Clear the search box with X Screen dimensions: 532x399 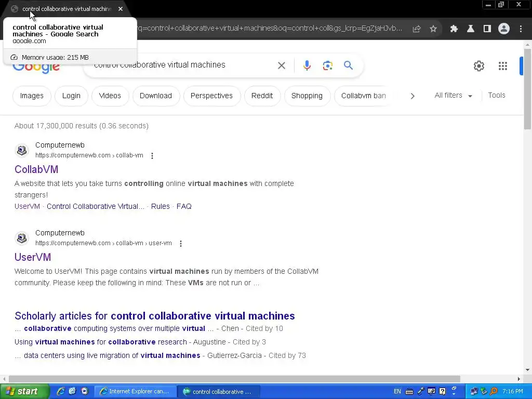click(282, 65)
